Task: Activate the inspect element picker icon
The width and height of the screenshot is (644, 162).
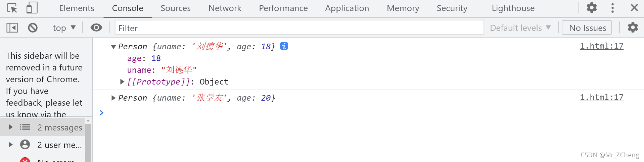Action: pos(12,8)
